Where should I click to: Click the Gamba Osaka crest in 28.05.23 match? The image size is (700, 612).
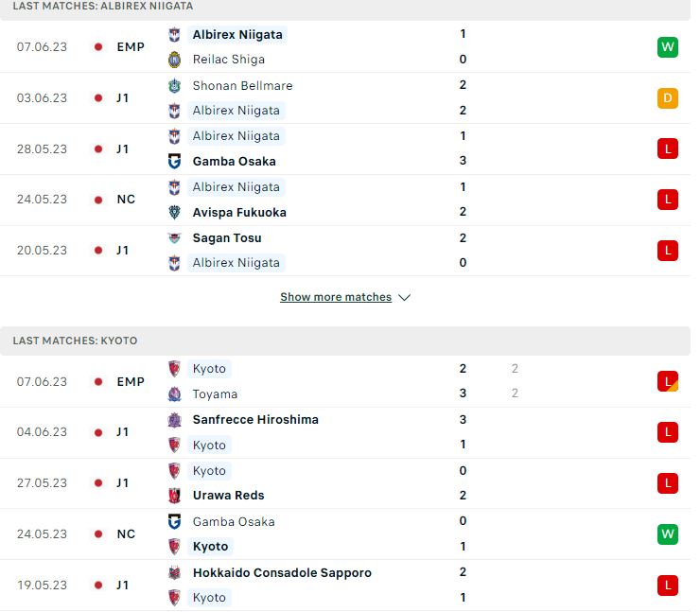(175, 161)
